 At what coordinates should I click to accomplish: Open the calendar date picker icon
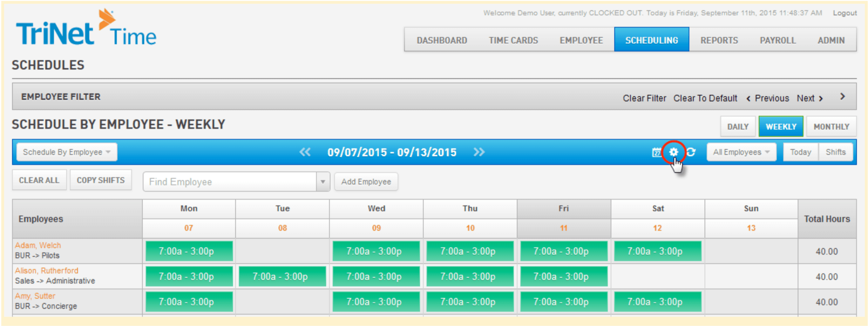click(x=657, y=152)
